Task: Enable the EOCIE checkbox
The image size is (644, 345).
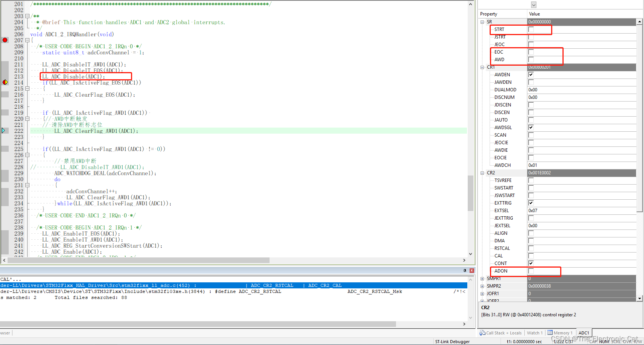Action: 531,158
